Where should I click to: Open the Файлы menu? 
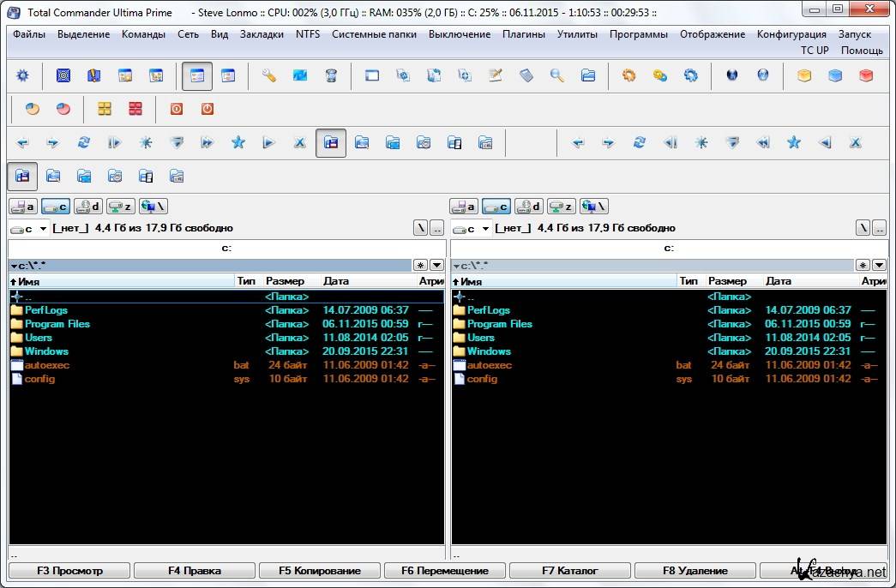[x=29, y=34]
